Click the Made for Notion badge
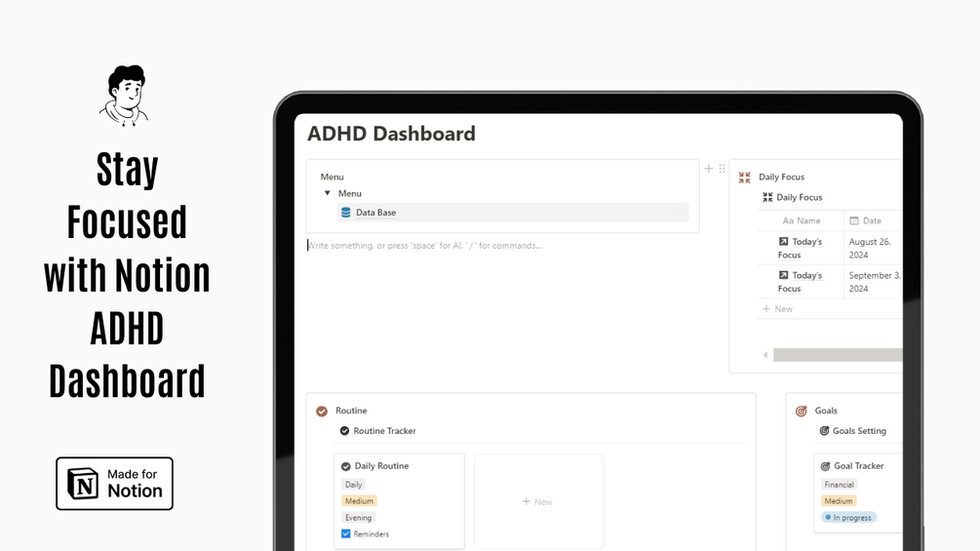The height and width of the screenshot is (551, 980). click(x=114, y=484)
